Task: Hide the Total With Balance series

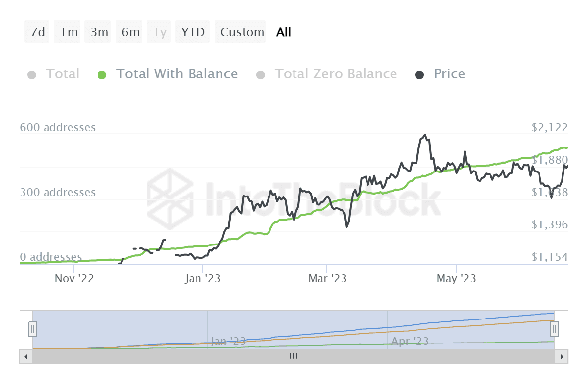Action: [176, 74]
